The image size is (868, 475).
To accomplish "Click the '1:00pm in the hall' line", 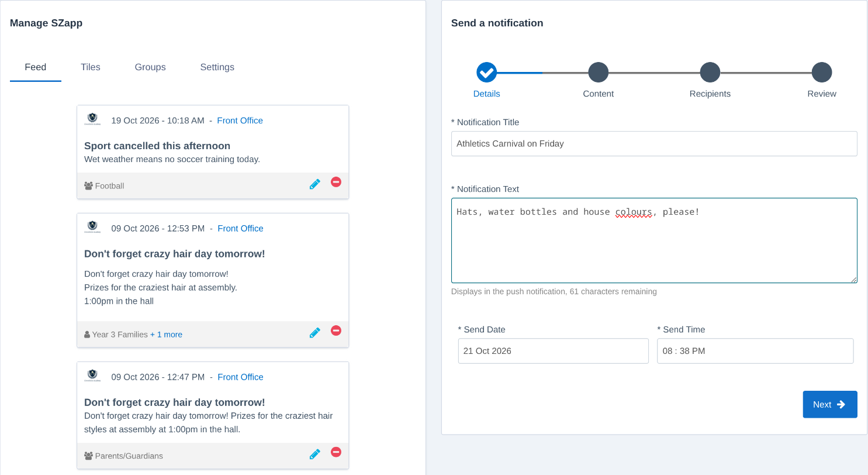I will pyautogui.click(x=119, y=301).
